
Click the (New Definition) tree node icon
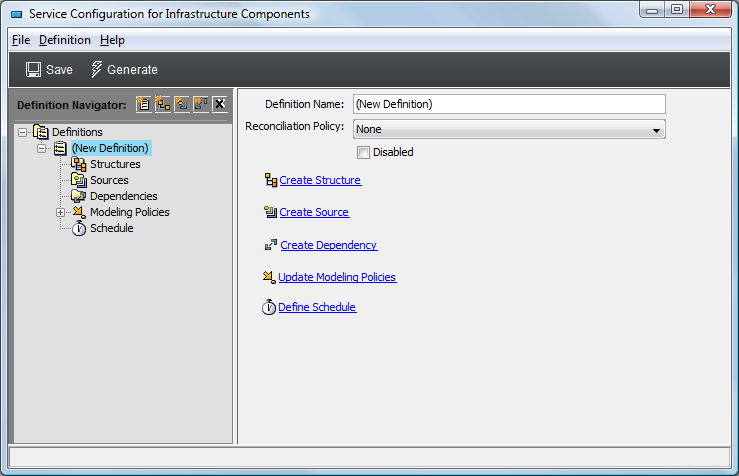(x=60, y=148)
